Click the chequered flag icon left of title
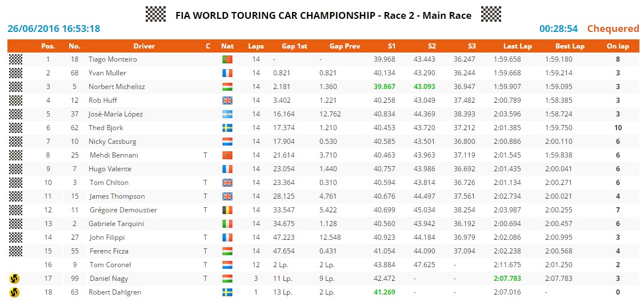The image size is (644, 302). click(155, 14)
